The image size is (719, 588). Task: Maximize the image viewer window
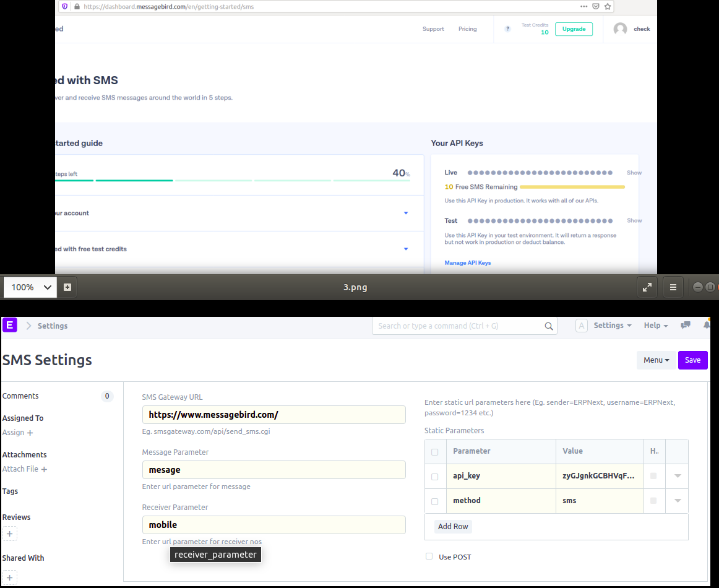click(x=710, y=287)
